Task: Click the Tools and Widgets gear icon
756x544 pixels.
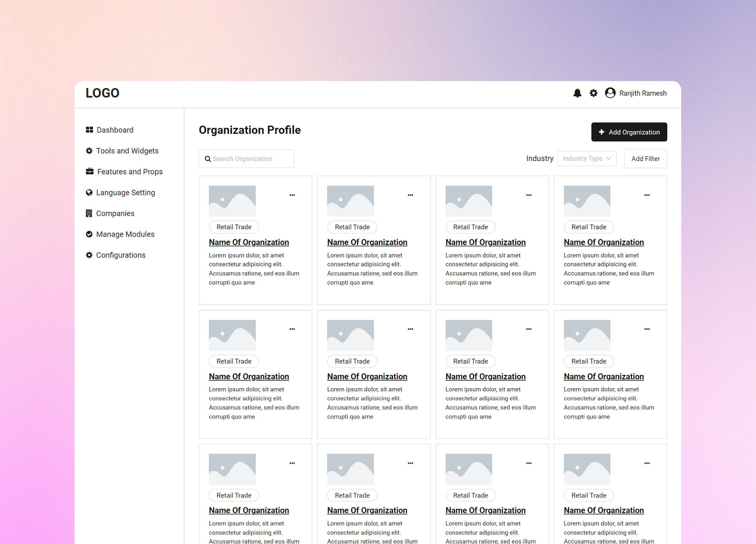Action: pos(89,150)
